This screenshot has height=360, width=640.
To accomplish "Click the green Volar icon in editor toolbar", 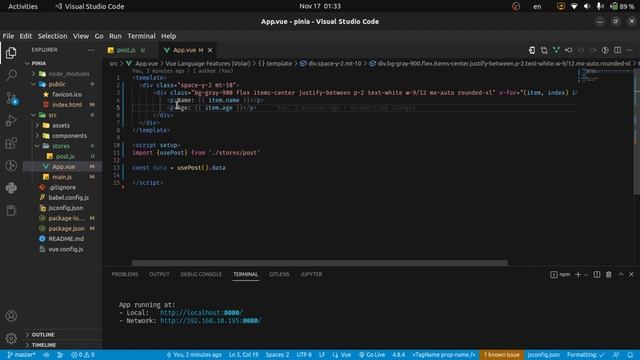I will pos(556,50).
